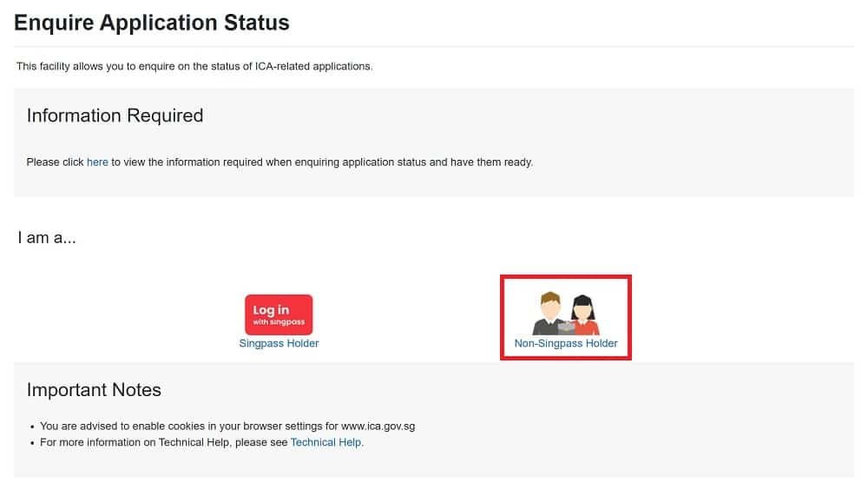The height and width of the screenshot is (496, 868).
Task: Click the ICA-related applications description sentence
Action: click(194, 67)
